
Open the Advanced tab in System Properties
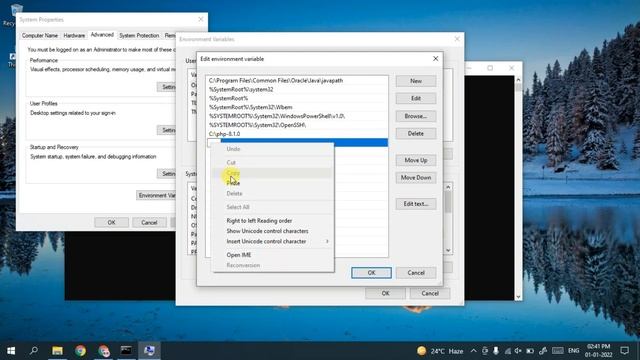coord(102,35)
